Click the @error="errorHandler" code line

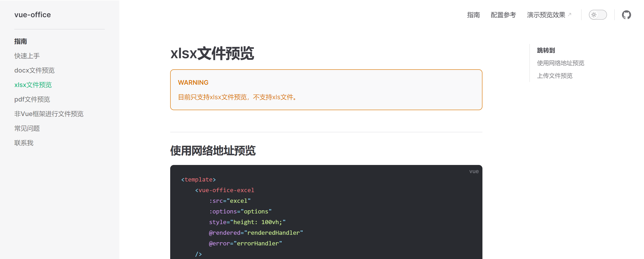(x=245, y=243)
